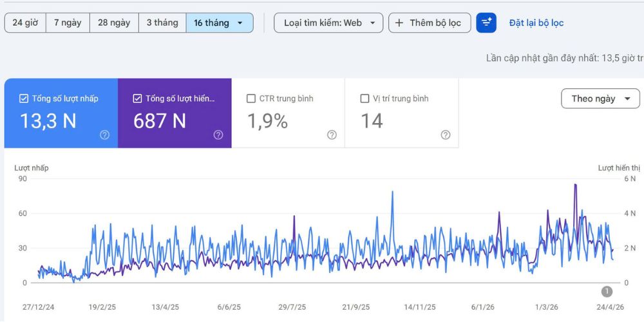The width and height of the screenshot is (644, 322).
Task: Enable Vị trí trung bình checkbox
Action: tap(365, 99)
